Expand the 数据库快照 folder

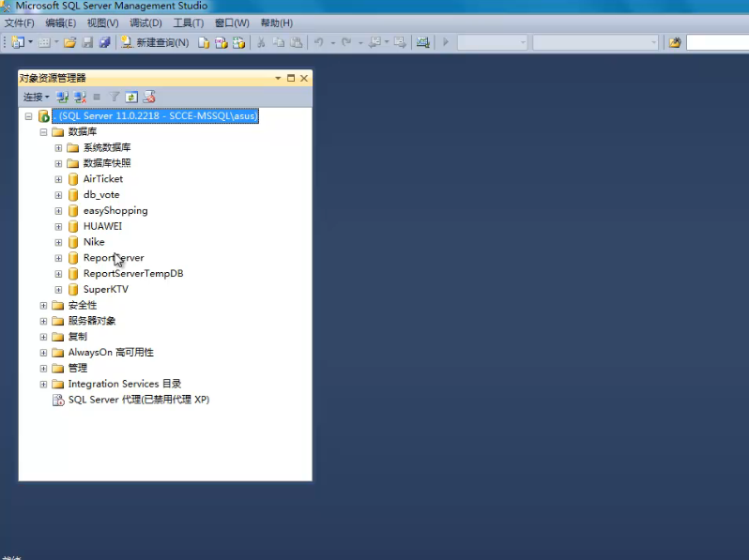point(58,164)
